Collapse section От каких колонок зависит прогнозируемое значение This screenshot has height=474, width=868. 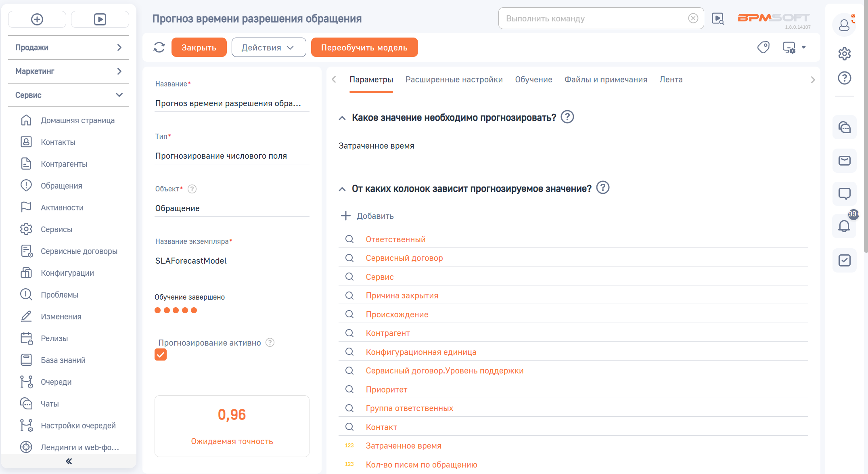coord(342,189)
